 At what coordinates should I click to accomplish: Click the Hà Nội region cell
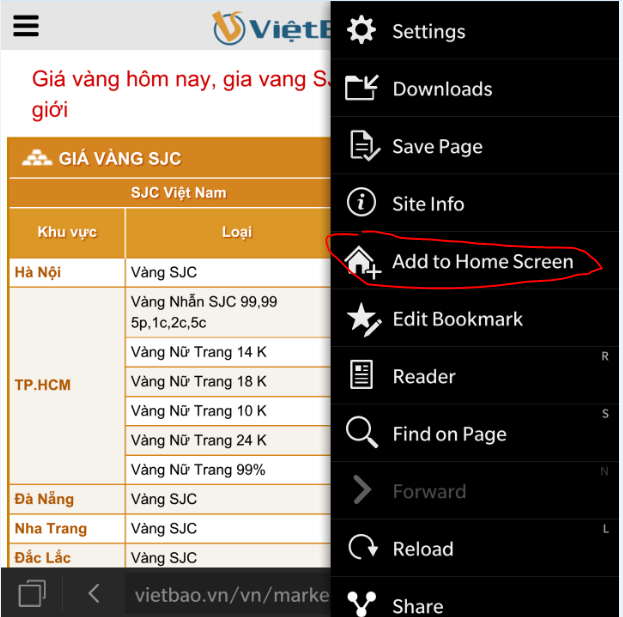click(x=67, y=273)
